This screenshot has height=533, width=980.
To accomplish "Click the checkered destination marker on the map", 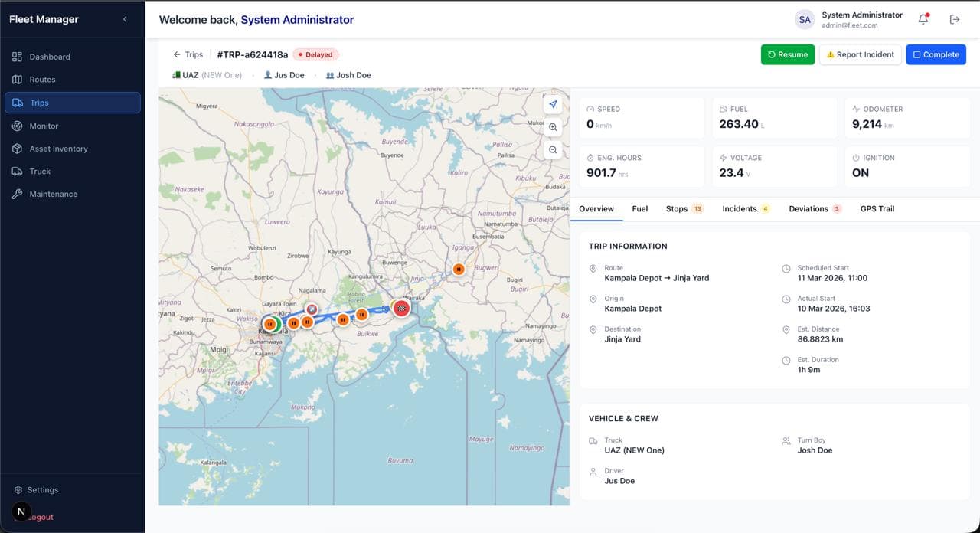I will (x=401, y=308).
